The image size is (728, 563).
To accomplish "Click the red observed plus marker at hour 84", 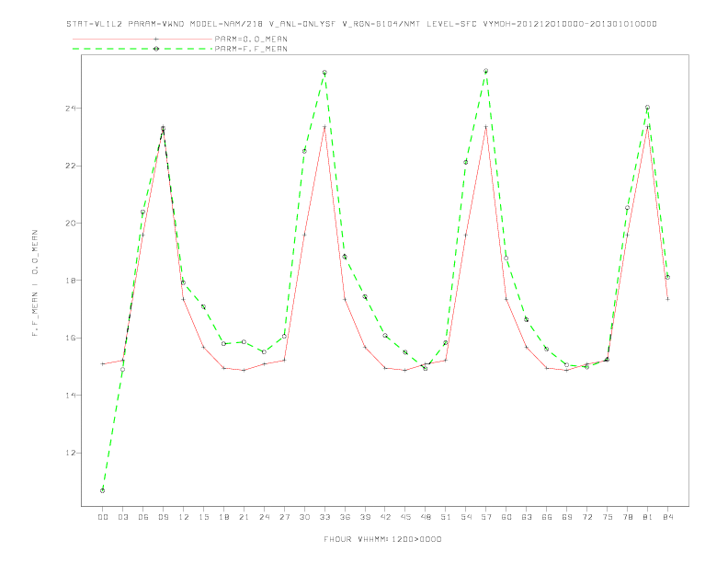I will tap(667, 299).
